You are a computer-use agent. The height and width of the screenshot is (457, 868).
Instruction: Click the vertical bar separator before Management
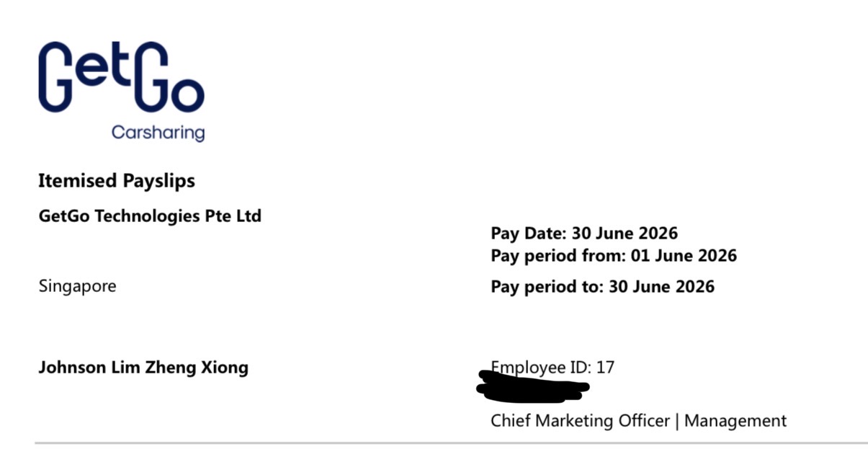click(x=677, y=421)
